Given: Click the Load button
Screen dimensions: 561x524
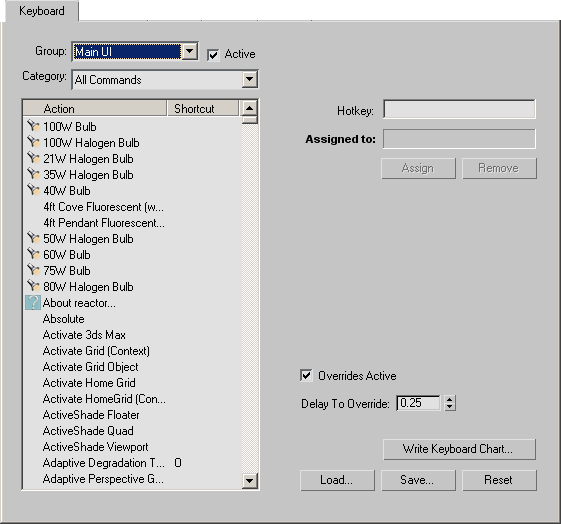Looking at the screenshot, I should point(337,480).
